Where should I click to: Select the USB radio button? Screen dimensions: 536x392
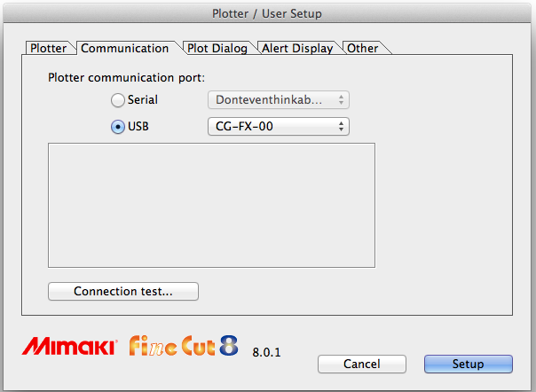pyautogui.click(x=117, y=127)
